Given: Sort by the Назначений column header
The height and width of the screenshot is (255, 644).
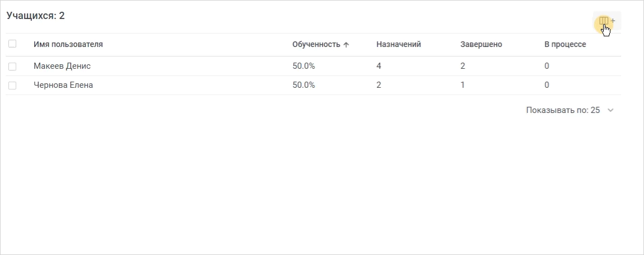Looking at the screenshot, I should (x=398, y=44).
